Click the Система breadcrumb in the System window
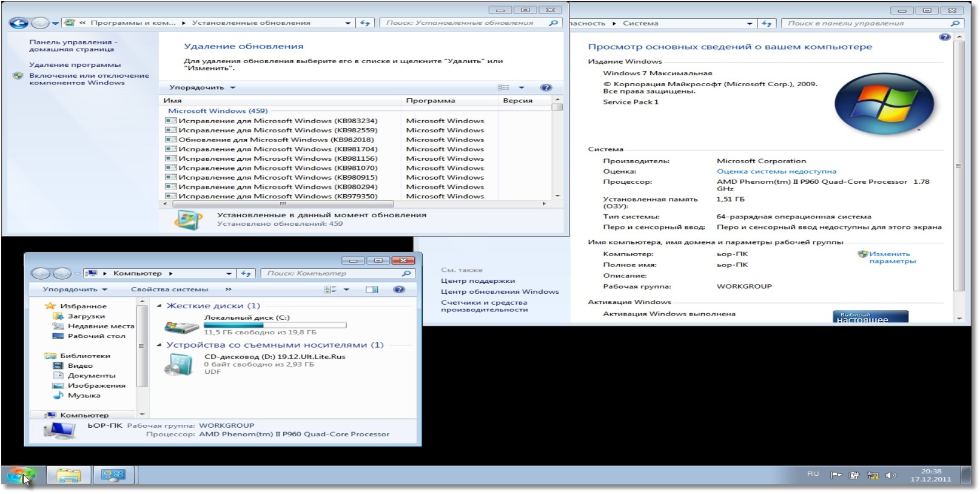The width and height of the screenshot is (980, 494). pos(640,23)
